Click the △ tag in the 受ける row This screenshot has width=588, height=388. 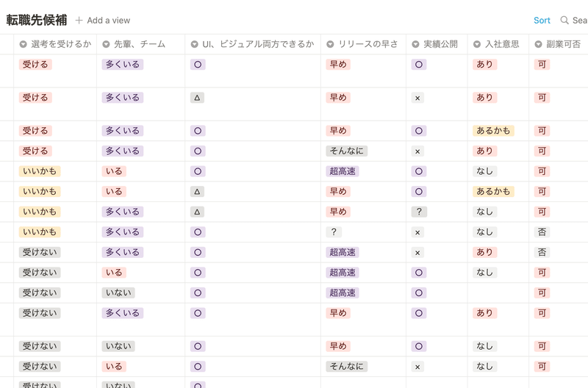(197, 98)
